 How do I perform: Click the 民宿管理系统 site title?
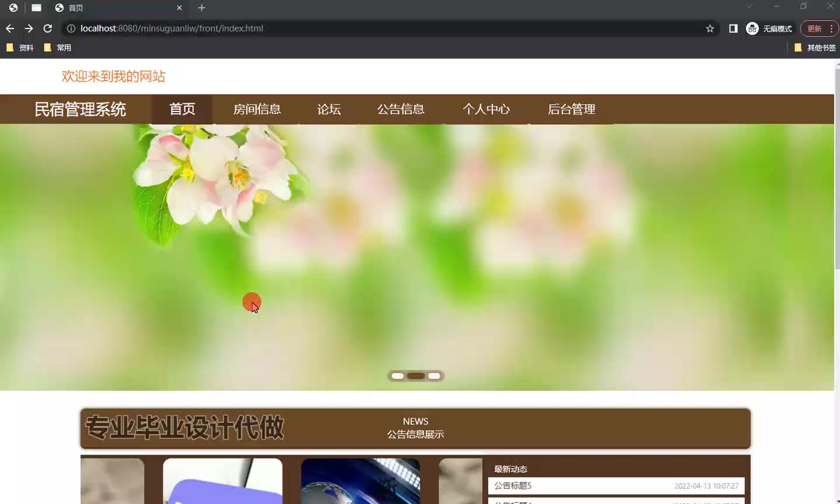pos(80,109)
